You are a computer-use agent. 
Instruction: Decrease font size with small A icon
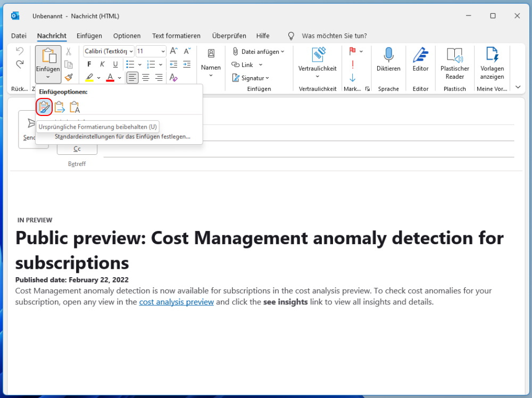click(x=187, y=51)
